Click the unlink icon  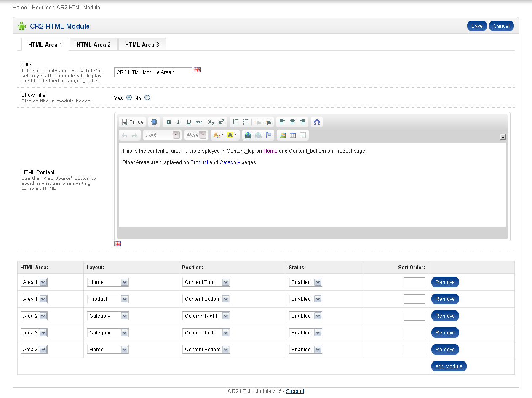[x=258, y=135]
